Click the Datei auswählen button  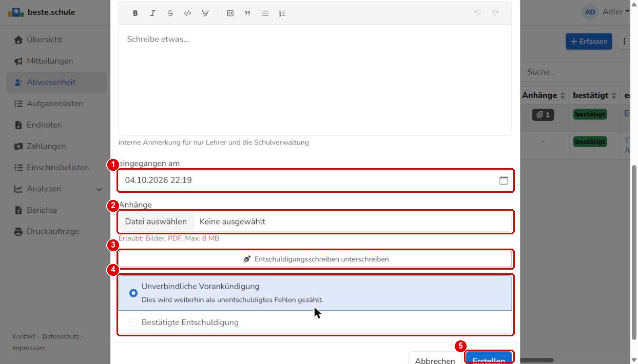click(x=156, y=221)
